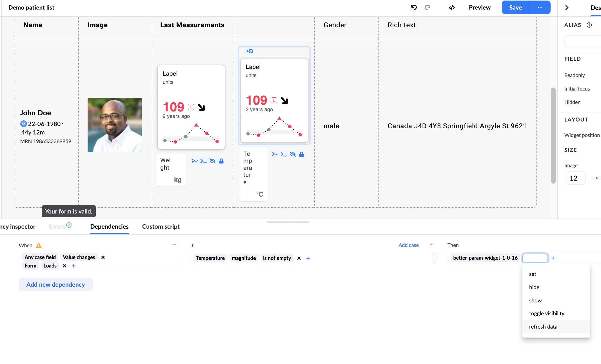Select 'show' from the action dropdown
601x364 pixels.
click(x=556, y=300)
